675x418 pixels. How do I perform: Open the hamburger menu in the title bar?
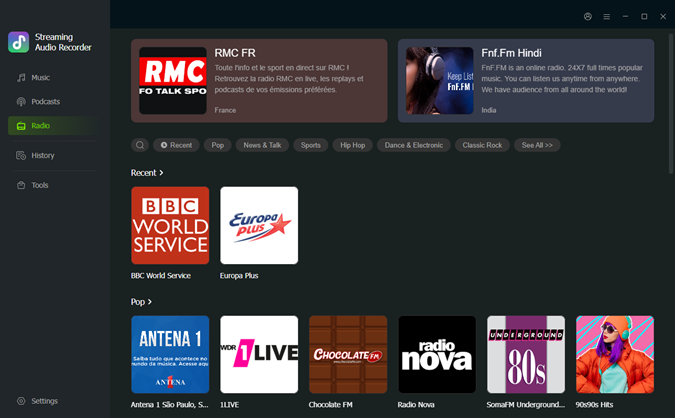607,16
